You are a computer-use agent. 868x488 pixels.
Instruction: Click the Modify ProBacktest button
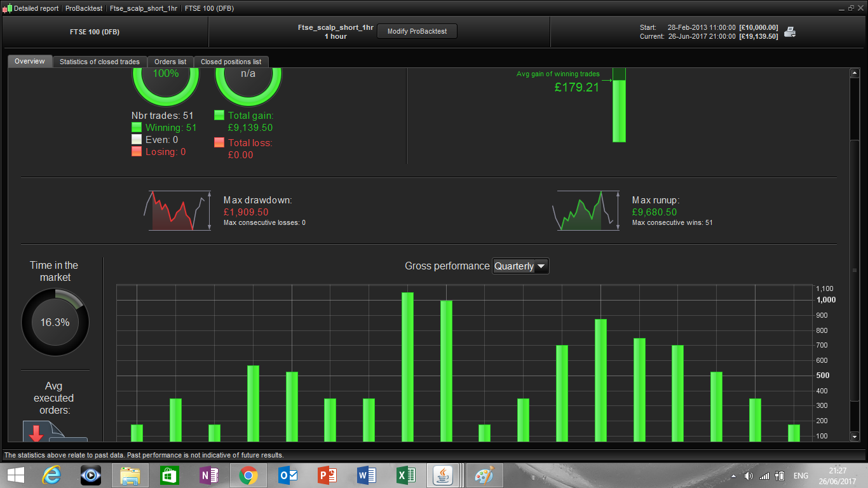coord(417,32)
